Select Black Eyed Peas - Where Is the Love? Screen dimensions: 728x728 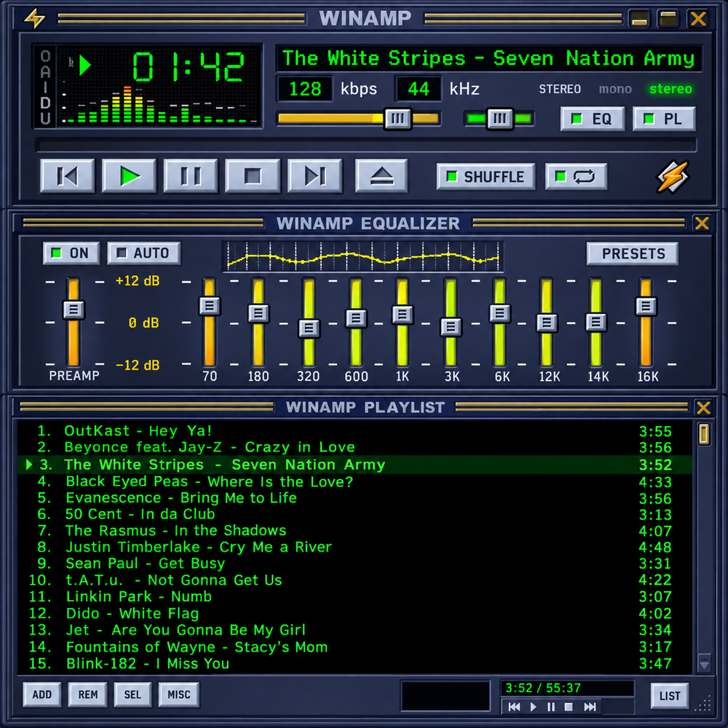coord(355,481)
